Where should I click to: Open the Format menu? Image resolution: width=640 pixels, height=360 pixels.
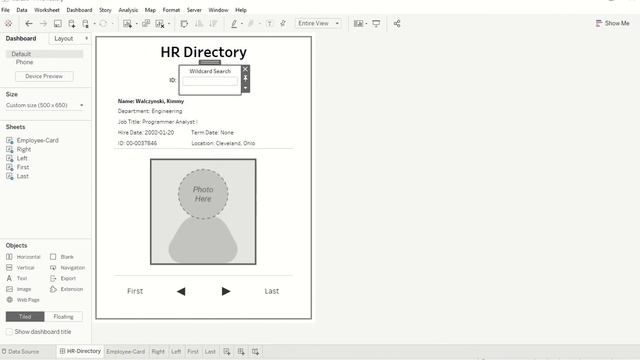click(x=171, y=10)
